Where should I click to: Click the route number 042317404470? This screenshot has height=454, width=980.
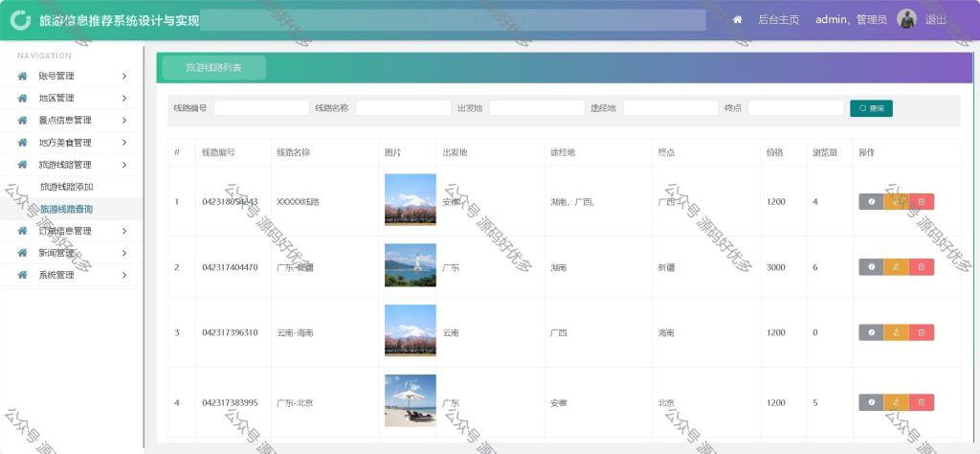point(230,267)
